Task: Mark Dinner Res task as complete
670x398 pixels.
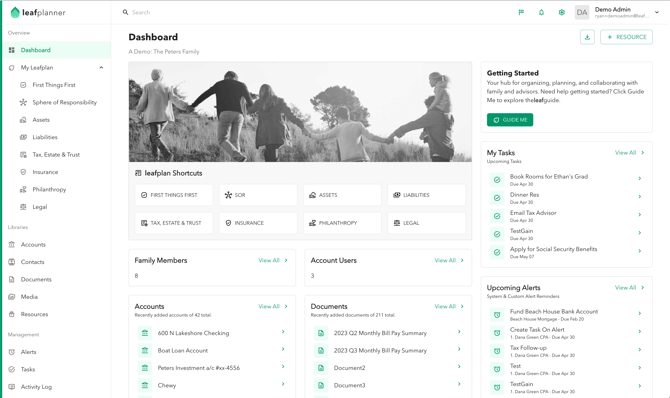Action: [x=497, y=198]
